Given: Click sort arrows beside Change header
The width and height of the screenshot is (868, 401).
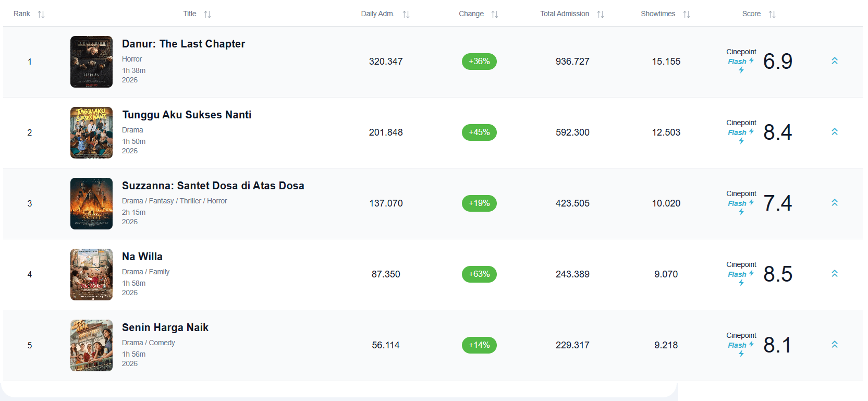Looking at the screenshot, I should click(495, 14).
